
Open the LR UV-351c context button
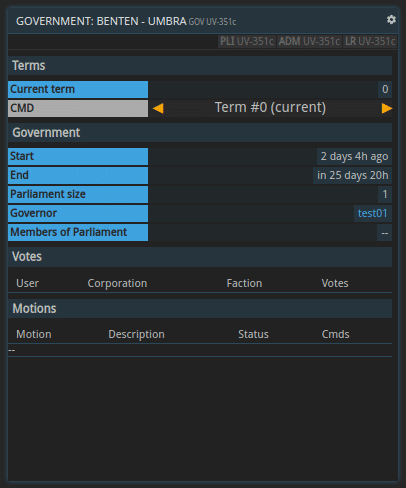click(x=370, y=41)
